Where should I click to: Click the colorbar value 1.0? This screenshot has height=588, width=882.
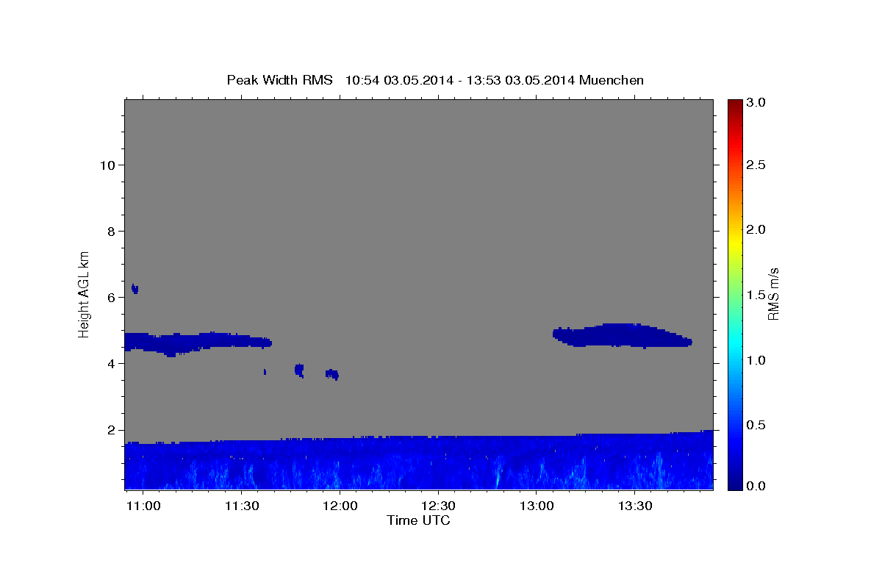(756, 360)
